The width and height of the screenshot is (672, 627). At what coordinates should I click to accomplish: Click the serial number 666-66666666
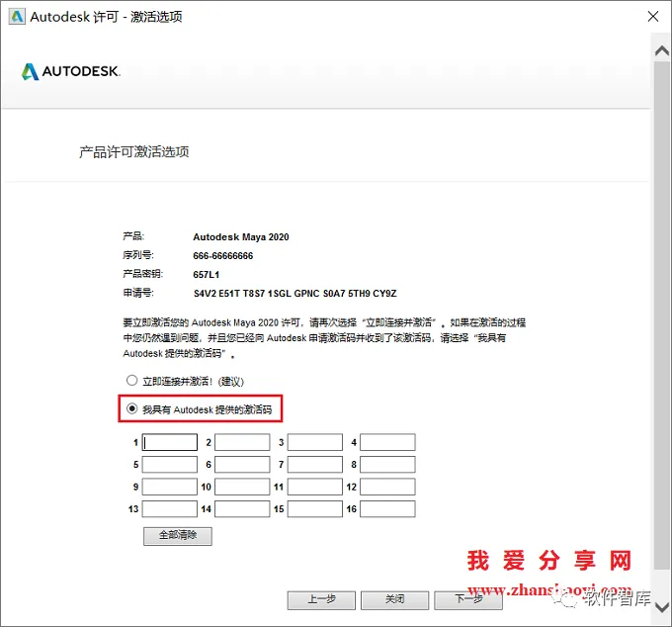tap(223, 256)
